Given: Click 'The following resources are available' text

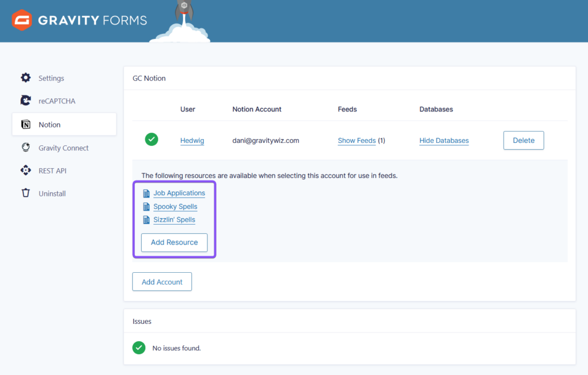Looking at the screenshot, I should click(269, 176).
